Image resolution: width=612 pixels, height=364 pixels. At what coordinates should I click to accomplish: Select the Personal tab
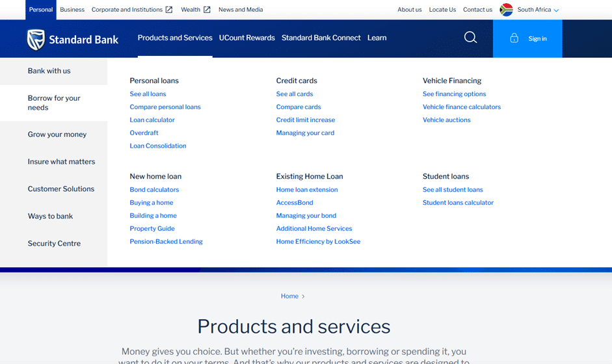pos(41,10)
